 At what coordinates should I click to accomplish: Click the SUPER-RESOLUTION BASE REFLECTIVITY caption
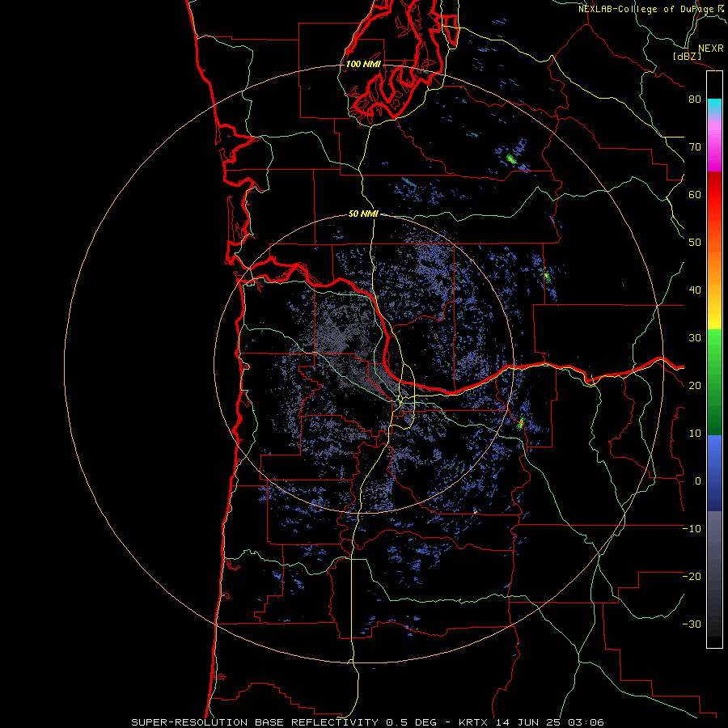pos(254,722)
